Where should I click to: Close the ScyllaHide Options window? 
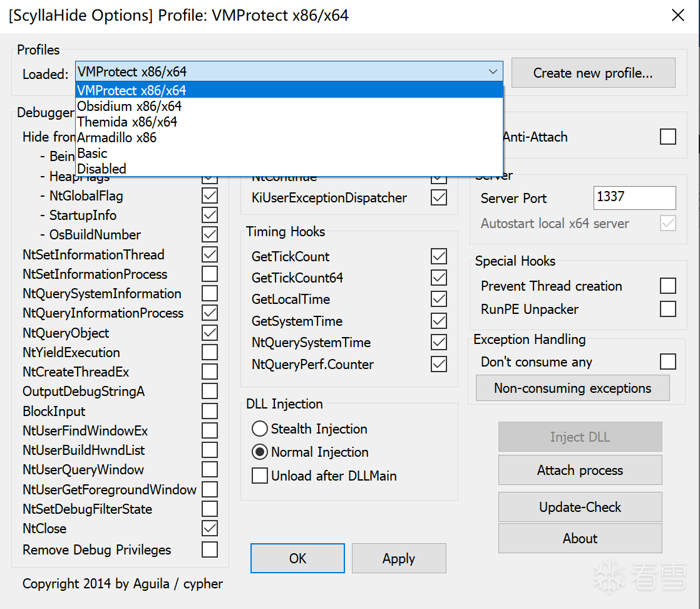[x=677, y=16]
